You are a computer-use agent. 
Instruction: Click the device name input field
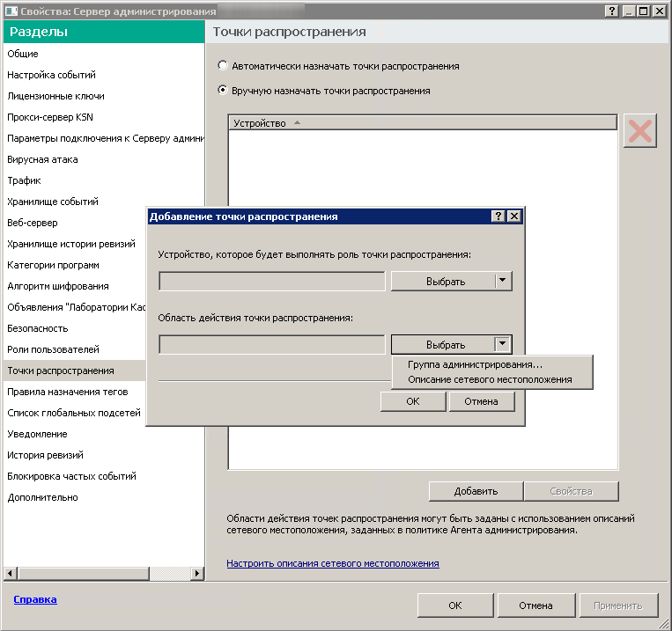(271, 281)
